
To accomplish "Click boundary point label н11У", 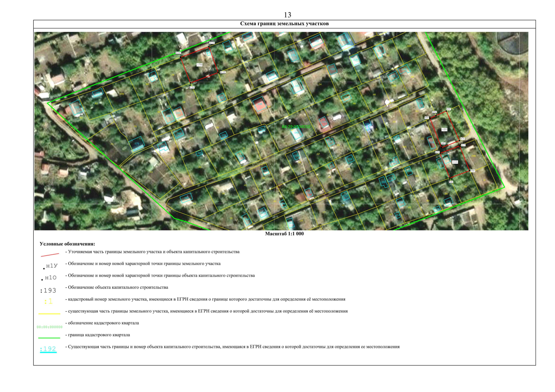I will (212, 43).
